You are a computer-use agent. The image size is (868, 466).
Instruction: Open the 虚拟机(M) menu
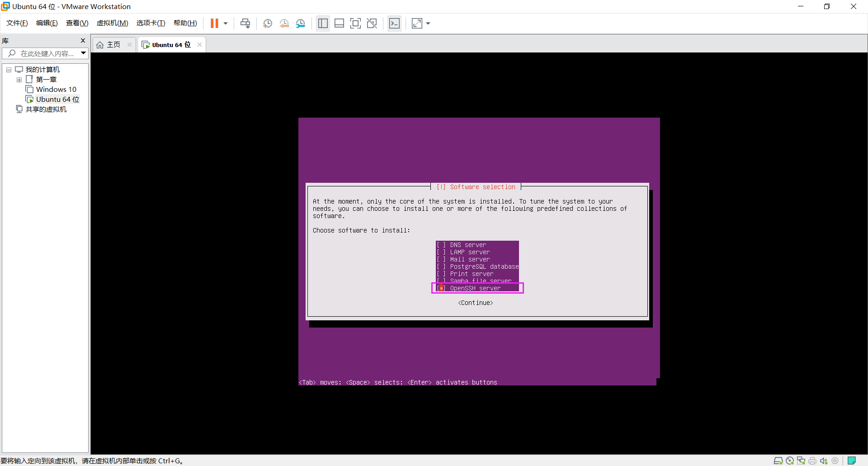[113, 23]
